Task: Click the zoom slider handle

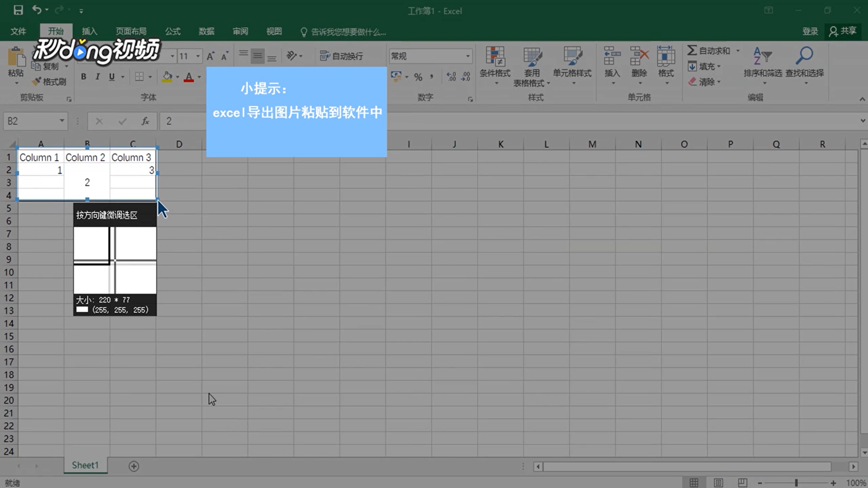Action: point(796,483)
